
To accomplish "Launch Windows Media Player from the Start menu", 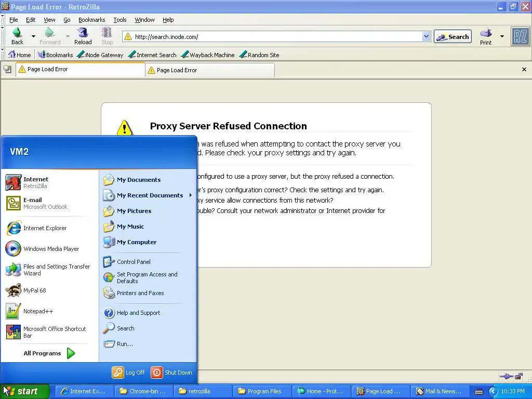I will (49, 249).
